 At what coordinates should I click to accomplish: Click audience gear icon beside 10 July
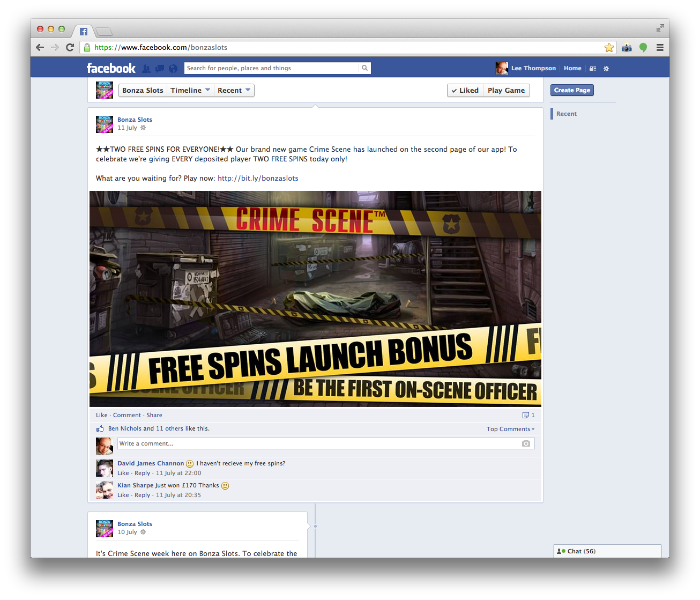coord(143,532)
